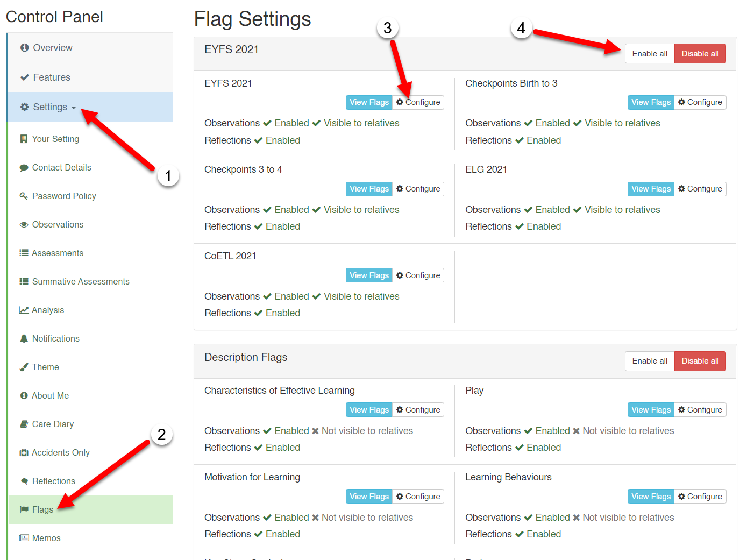Configure Characteristics of Effective Learning
The height and width of the screenshot is (560, 747).
(418, 410)
